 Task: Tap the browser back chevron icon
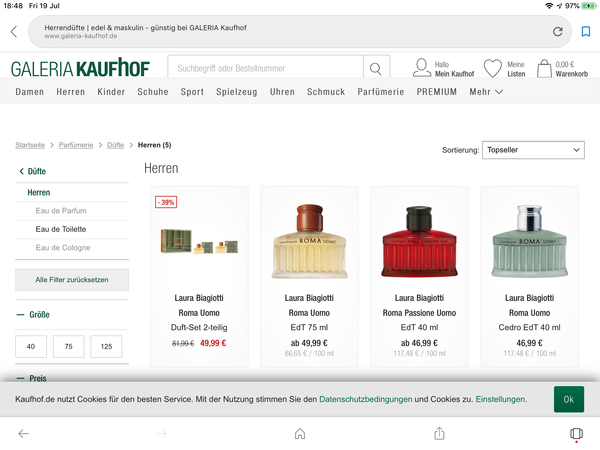point(14,31)
